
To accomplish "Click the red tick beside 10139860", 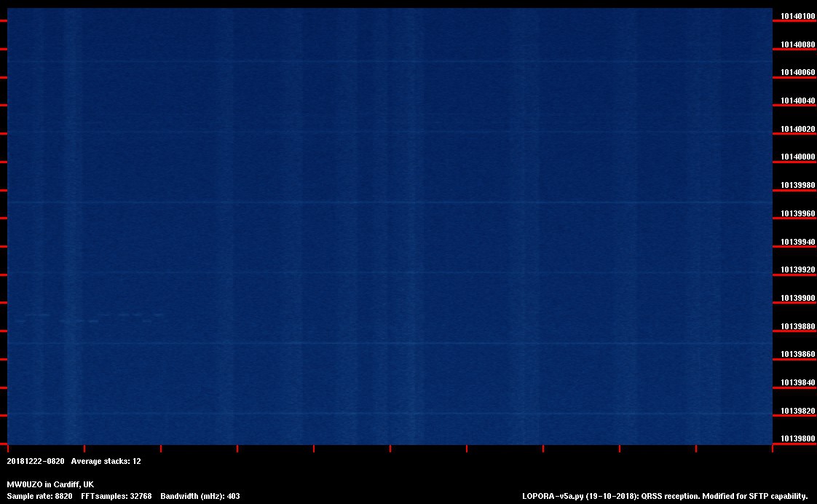I will [x=794, y=359].
